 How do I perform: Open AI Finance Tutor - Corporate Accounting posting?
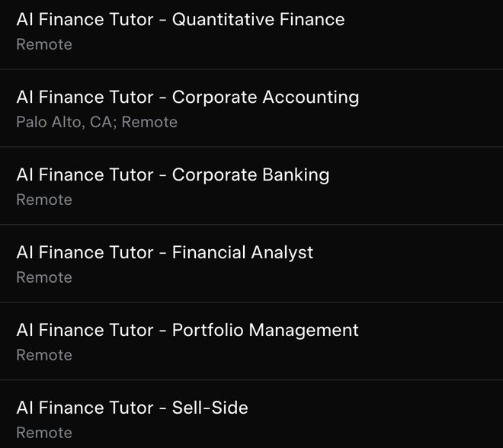pos(187,98)
